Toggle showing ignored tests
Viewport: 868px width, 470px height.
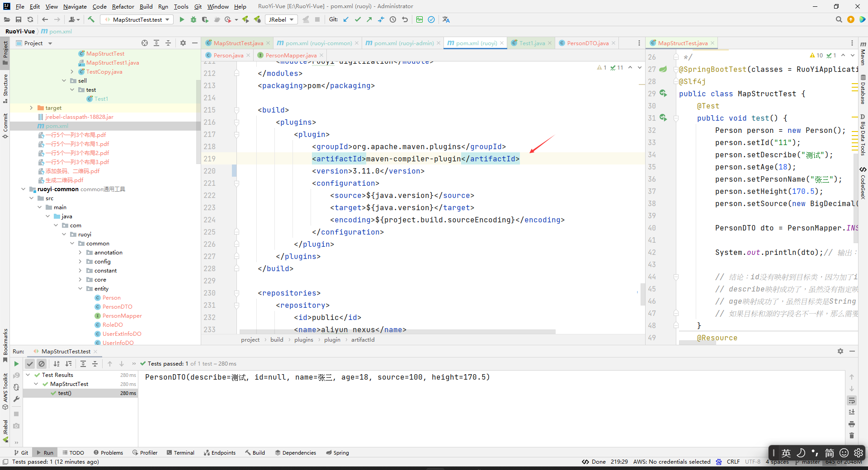tap(42, 363)
